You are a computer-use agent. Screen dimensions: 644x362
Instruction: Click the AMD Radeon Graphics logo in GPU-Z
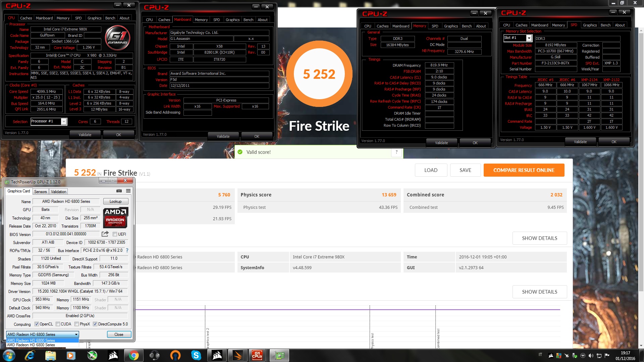point(115,217)
